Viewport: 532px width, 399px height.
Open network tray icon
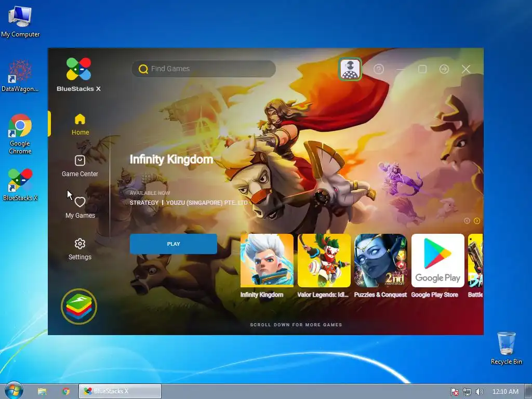pos(467,392)
